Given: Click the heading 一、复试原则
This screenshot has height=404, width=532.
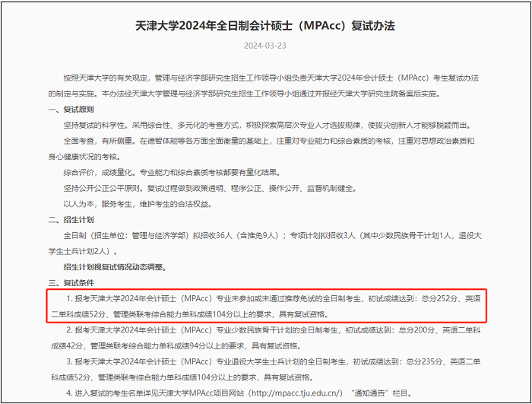Looking at the screenshot, I should click(69, 110).
